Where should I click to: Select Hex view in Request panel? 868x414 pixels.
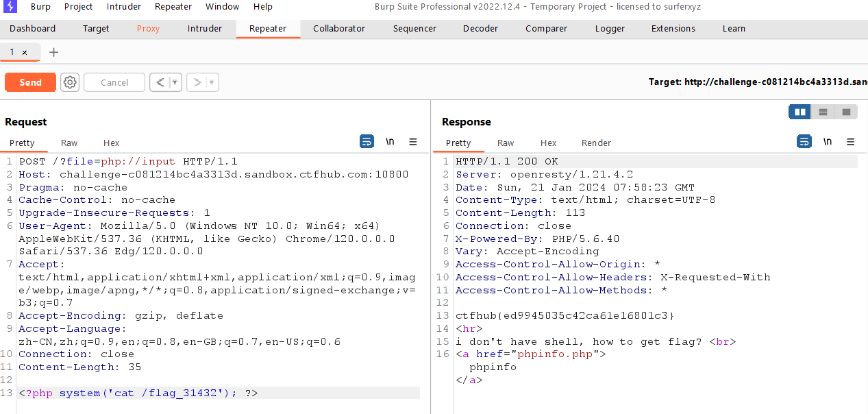(x=112, y=143)
